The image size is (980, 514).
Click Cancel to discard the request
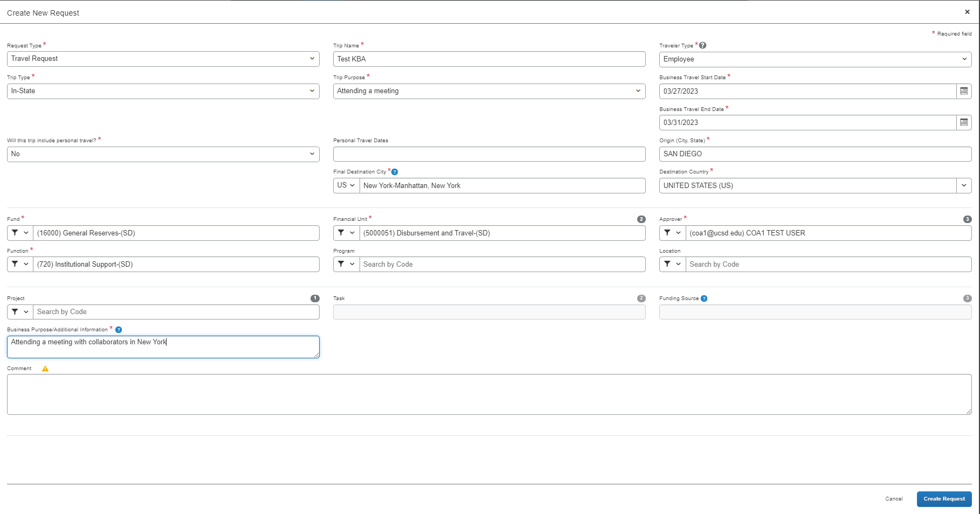[894, 498]
